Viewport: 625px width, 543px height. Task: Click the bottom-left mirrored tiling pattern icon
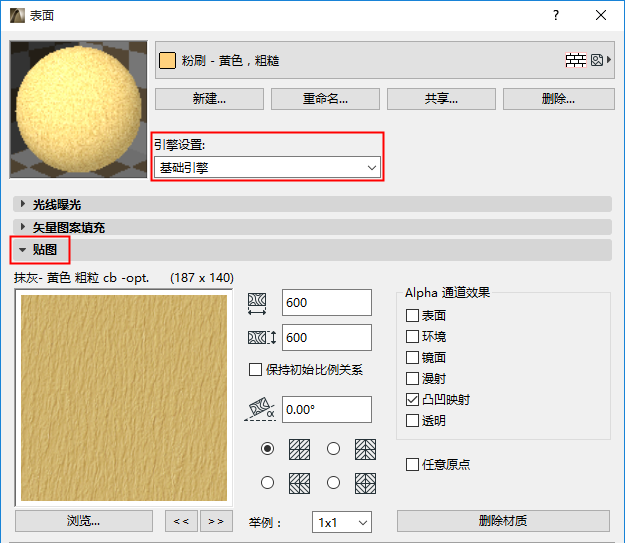coord(299,483)
